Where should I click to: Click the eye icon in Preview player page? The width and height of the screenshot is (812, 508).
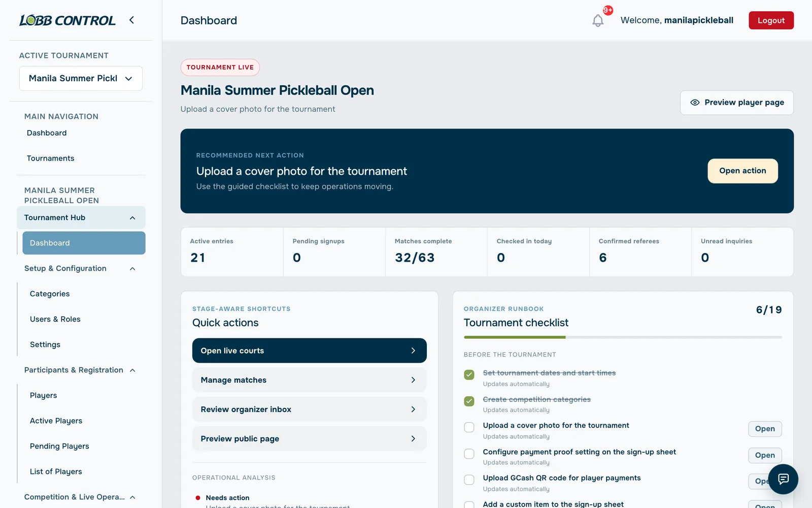[695, 103]
